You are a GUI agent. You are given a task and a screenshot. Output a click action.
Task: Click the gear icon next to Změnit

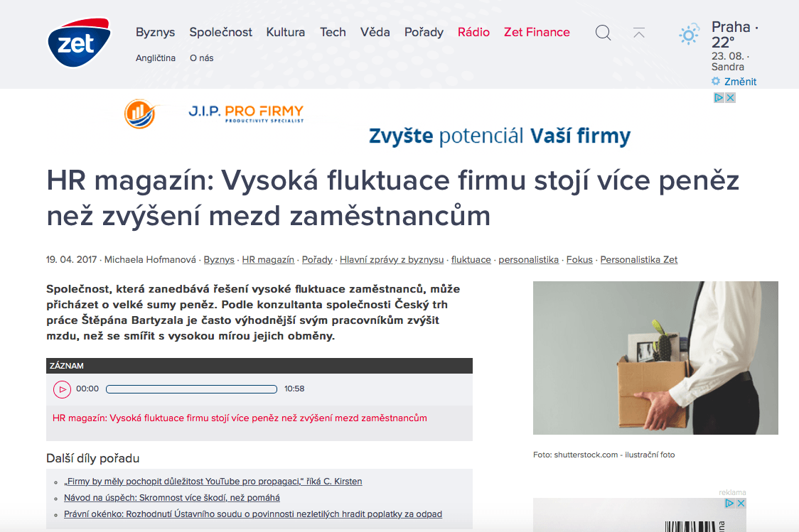pos(716,82)
